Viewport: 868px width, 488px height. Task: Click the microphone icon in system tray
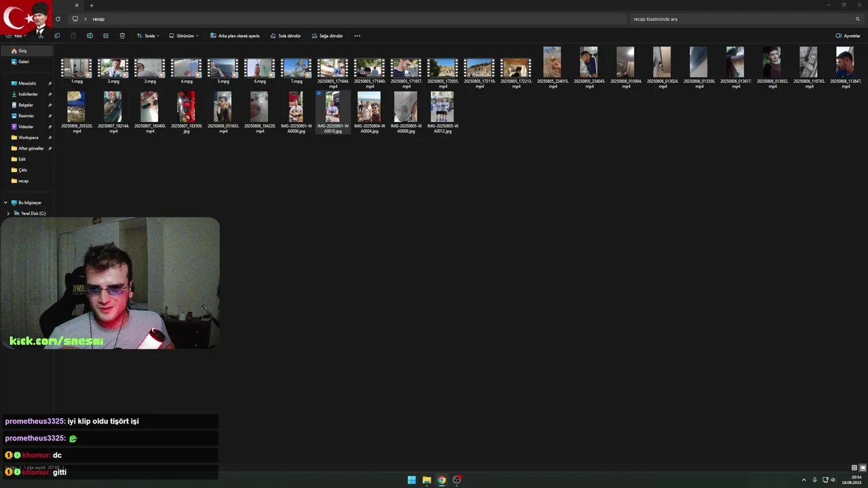pyautogui.click(x=814, y=480)
